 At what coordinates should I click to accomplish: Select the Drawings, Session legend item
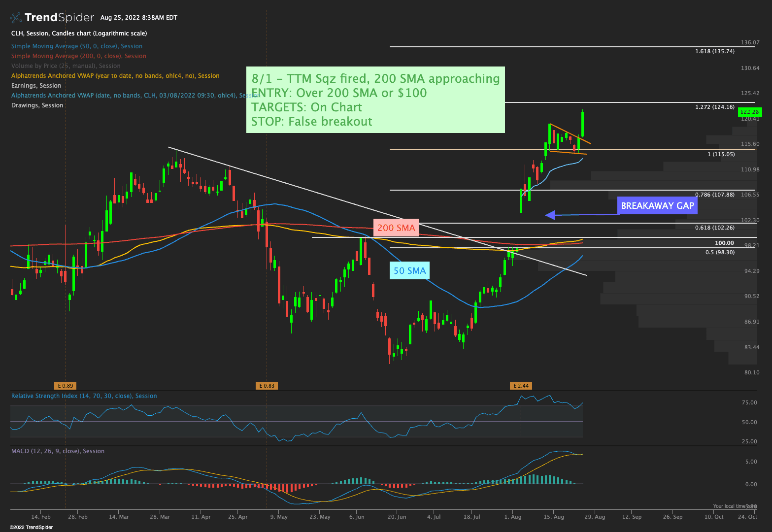(37, 105)
